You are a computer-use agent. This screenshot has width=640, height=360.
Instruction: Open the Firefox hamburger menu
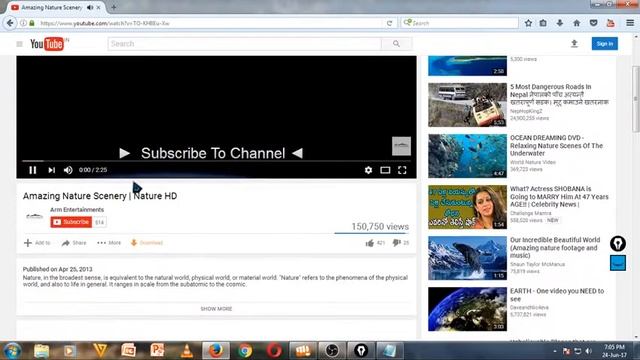click(x=630, y=23)
